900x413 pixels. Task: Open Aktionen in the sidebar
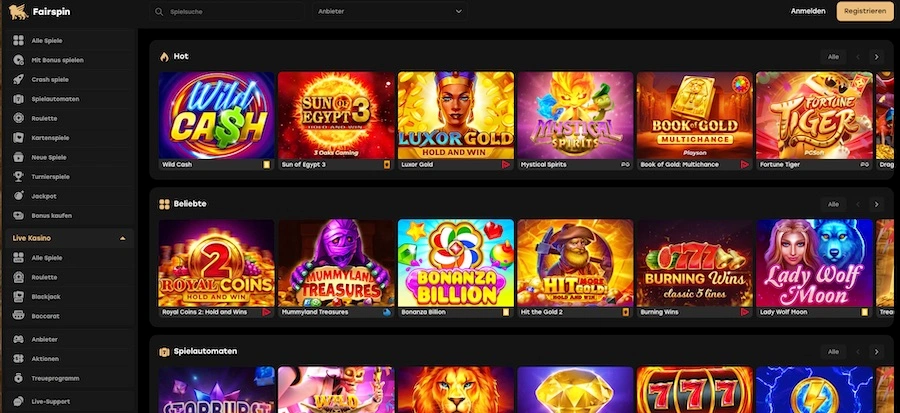tap(45, 358)
